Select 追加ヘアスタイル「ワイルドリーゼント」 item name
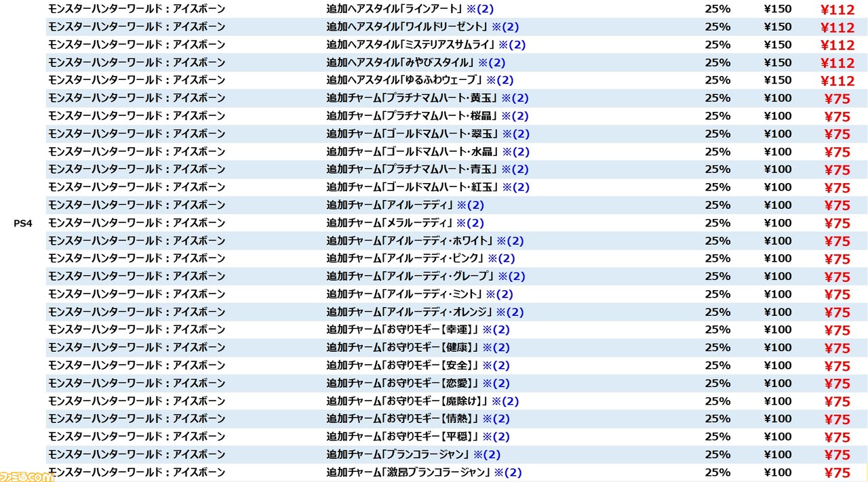Image resolution: width=868 pixels, height=482 pixels. (x=408, y=26)
